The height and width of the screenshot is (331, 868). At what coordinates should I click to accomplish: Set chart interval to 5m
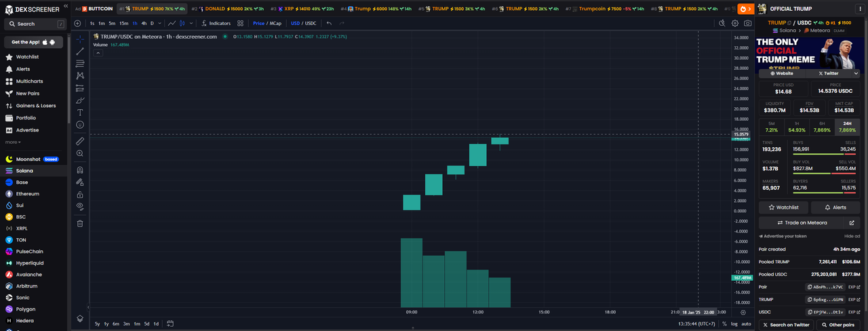coord(112,23)
